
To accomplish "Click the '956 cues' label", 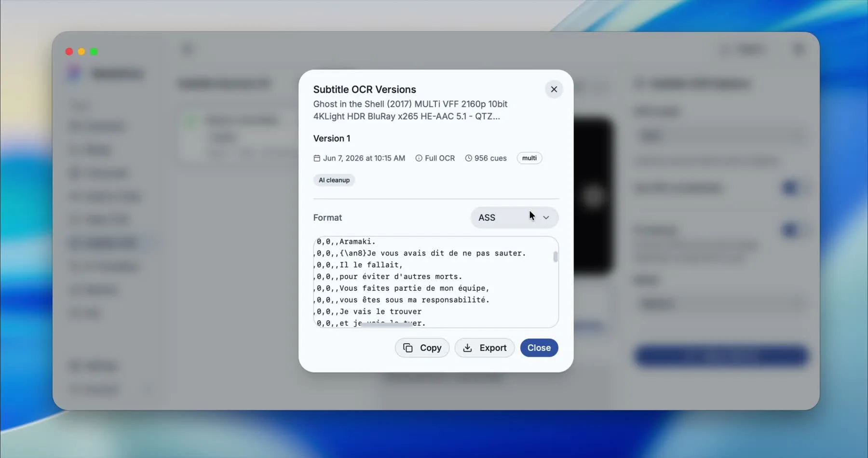I will (490, 158).
